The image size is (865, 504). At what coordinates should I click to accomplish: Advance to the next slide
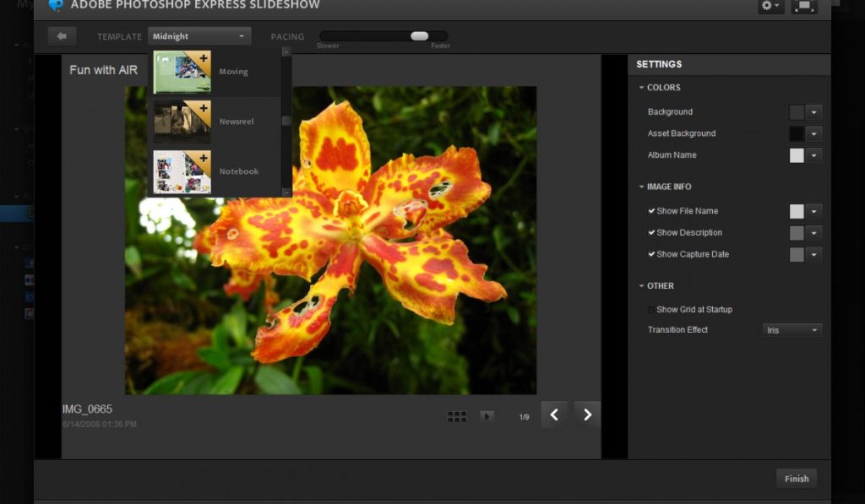[588, 415]
